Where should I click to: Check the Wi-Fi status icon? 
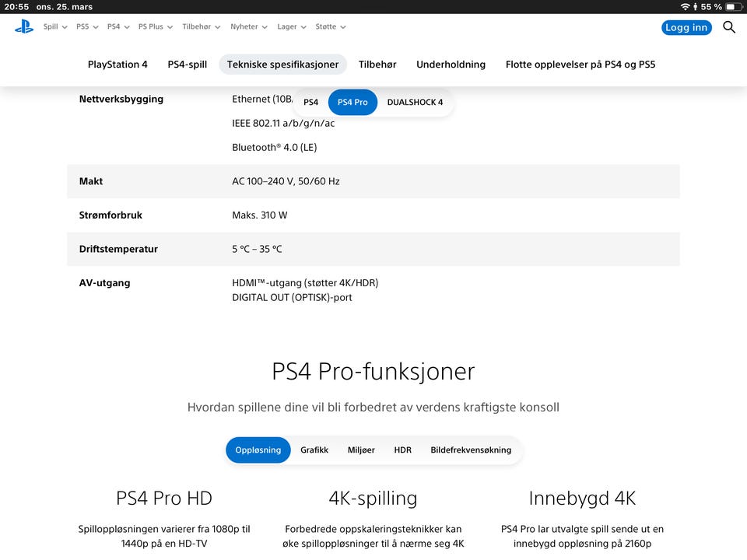pos(685,7)
